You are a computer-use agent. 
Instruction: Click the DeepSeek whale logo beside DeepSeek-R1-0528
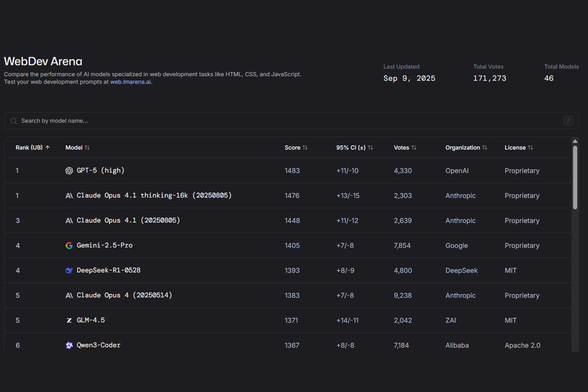(x=69, y=270)
